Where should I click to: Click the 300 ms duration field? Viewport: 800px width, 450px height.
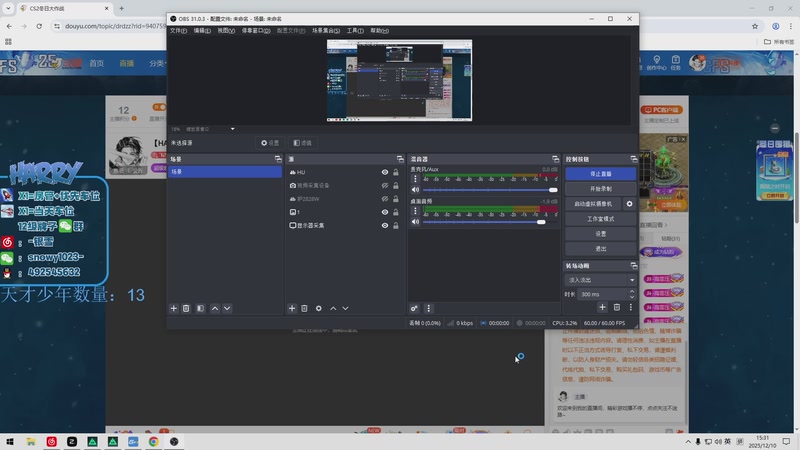click(604, 294)
